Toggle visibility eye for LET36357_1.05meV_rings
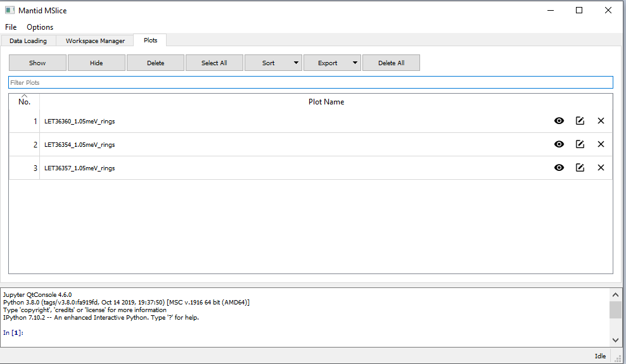 pos(559,168)
